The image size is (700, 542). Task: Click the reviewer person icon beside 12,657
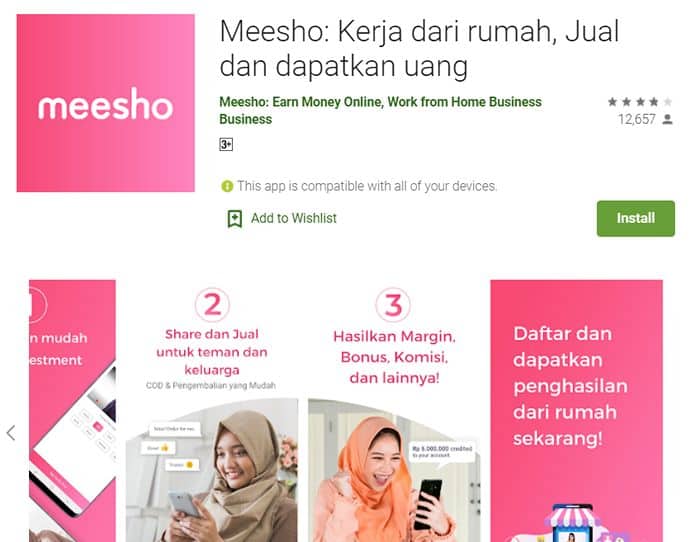point(667,119)
